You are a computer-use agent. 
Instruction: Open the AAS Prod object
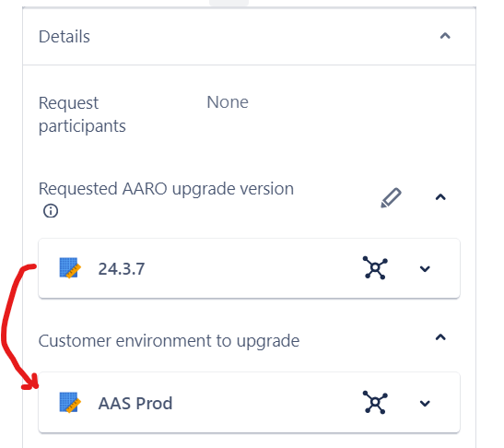click(x=135, y=404)
